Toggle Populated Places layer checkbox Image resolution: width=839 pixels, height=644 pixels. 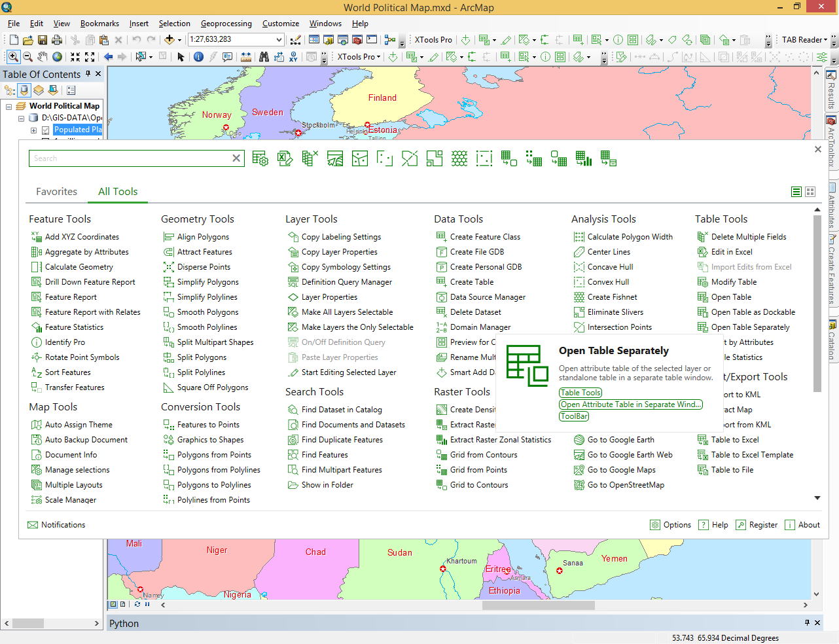[45, 130]
